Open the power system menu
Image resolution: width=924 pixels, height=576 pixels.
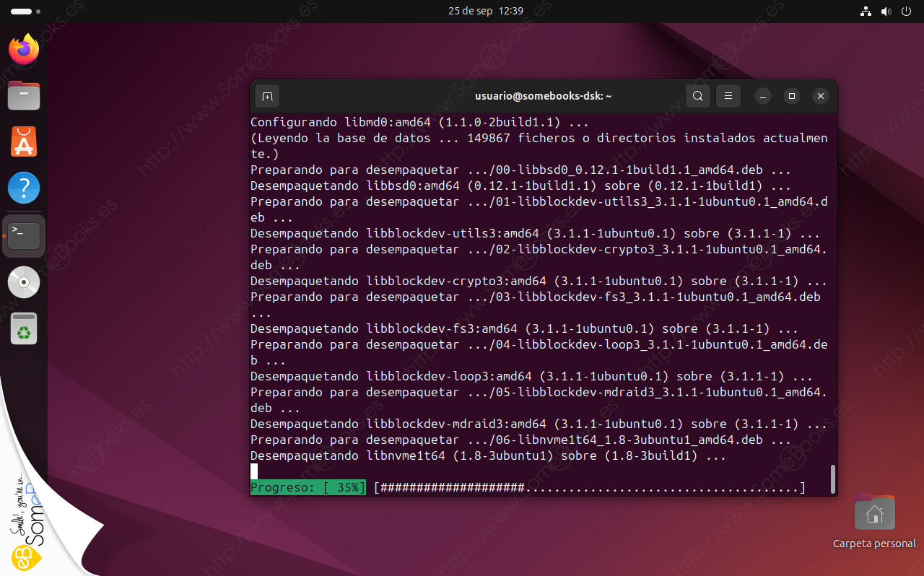(907, 12)
